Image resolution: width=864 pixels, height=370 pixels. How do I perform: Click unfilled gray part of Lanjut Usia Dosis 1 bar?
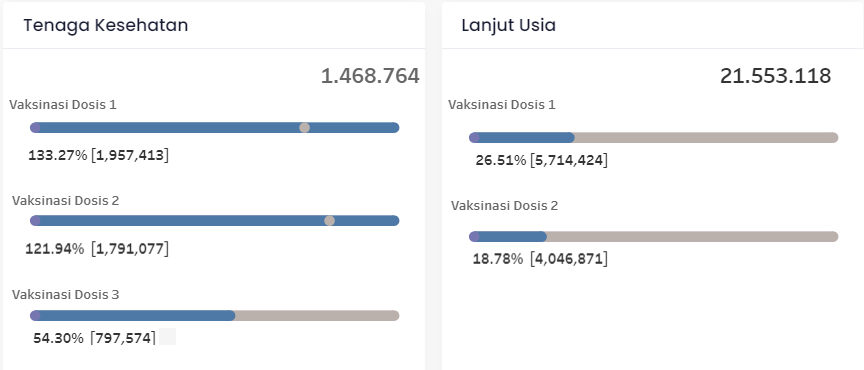(x=706, y=138)
